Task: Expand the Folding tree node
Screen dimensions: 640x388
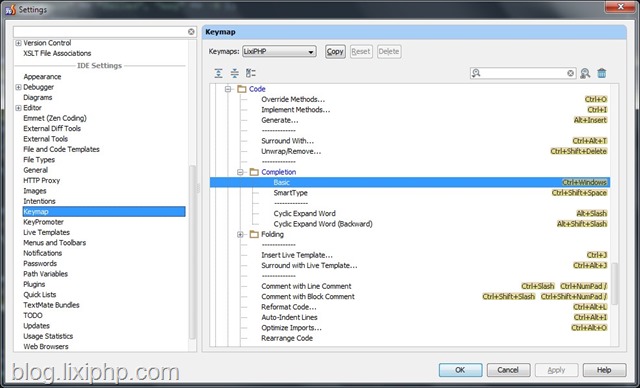Action: pyautogui.click(x=240, y=234)
